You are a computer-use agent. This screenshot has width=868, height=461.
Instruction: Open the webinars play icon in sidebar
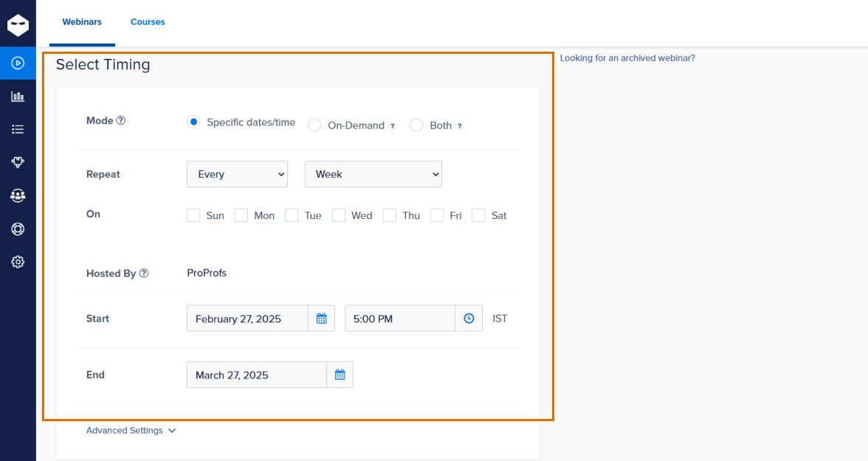tap(18, 63)
